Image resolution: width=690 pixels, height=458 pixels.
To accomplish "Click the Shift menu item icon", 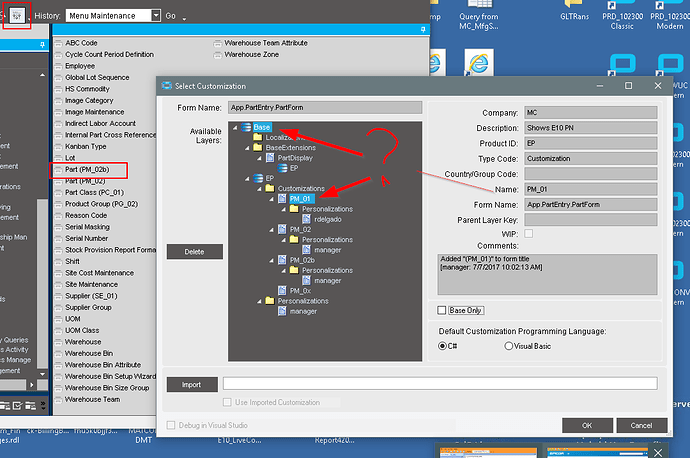I will pos(59,261).
